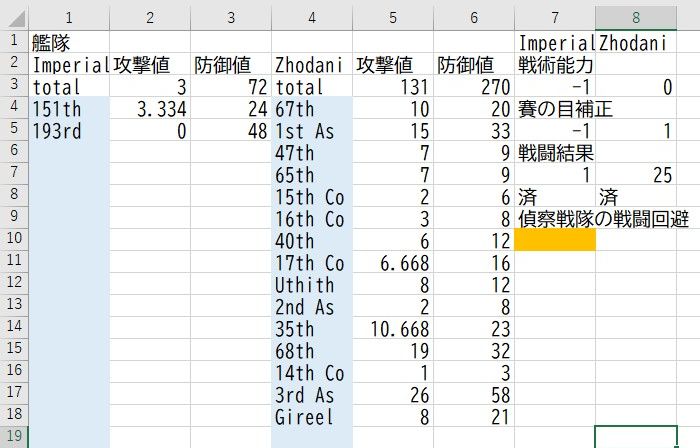This screenshot has width=700, height=448.
Task: Select the Uthith fleet cell
Action: tap(312, 284)
